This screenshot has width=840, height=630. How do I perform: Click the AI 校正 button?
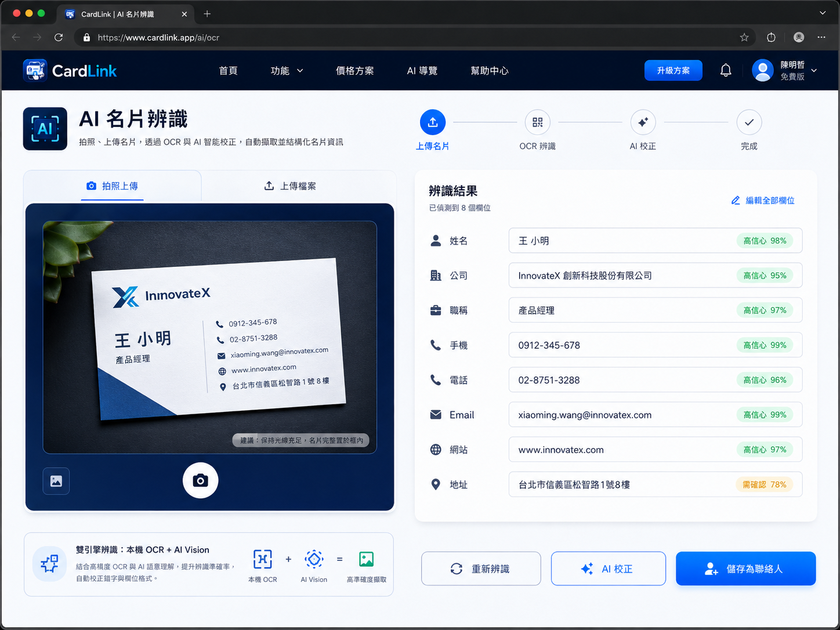[609, 569]
